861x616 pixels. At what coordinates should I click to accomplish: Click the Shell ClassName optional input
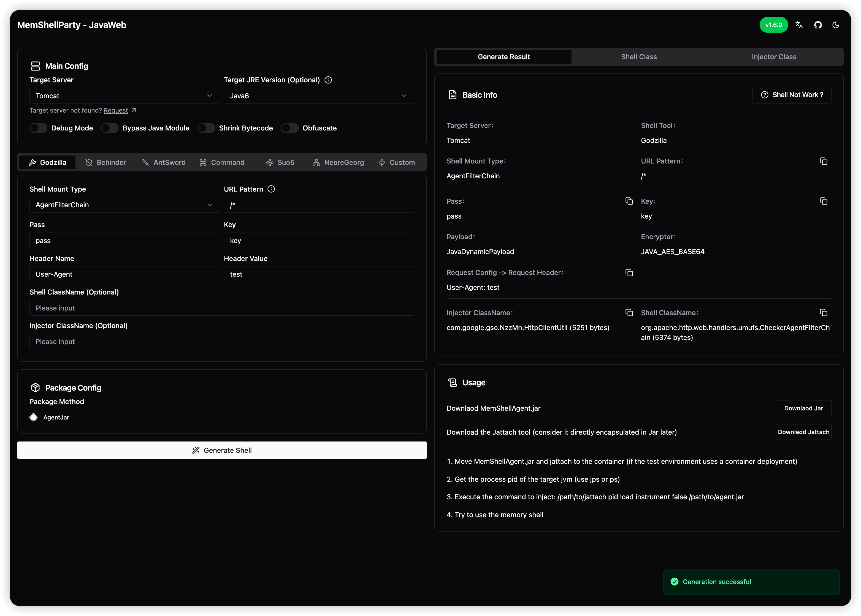point(222,308)
